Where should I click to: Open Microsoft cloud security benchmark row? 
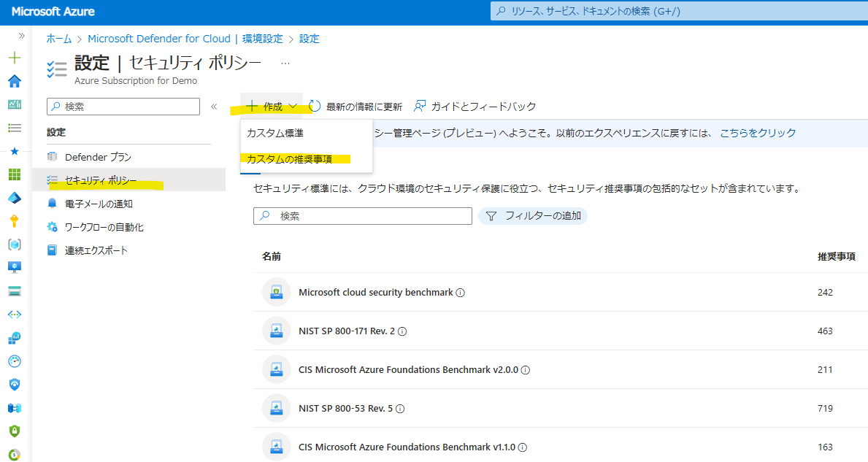560,292
